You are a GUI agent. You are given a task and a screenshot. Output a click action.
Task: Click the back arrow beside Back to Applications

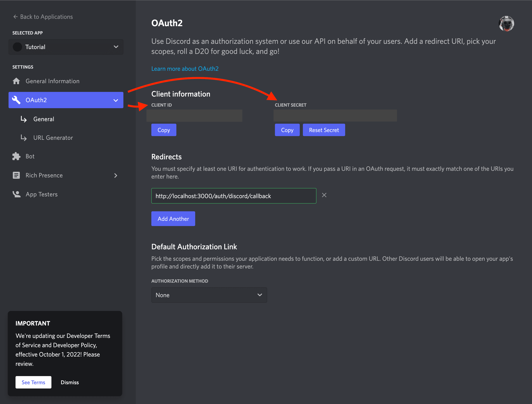tap(16, 17)
